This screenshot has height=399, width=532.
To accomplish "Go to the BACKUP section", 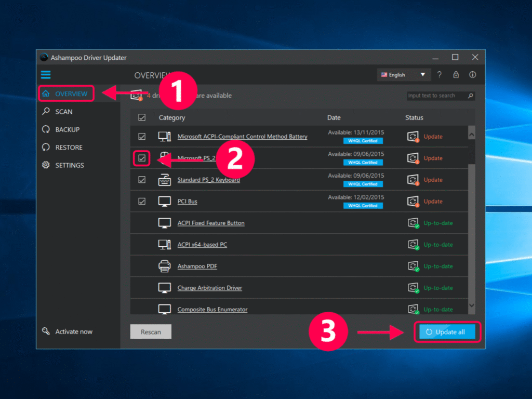I will 67,129.
